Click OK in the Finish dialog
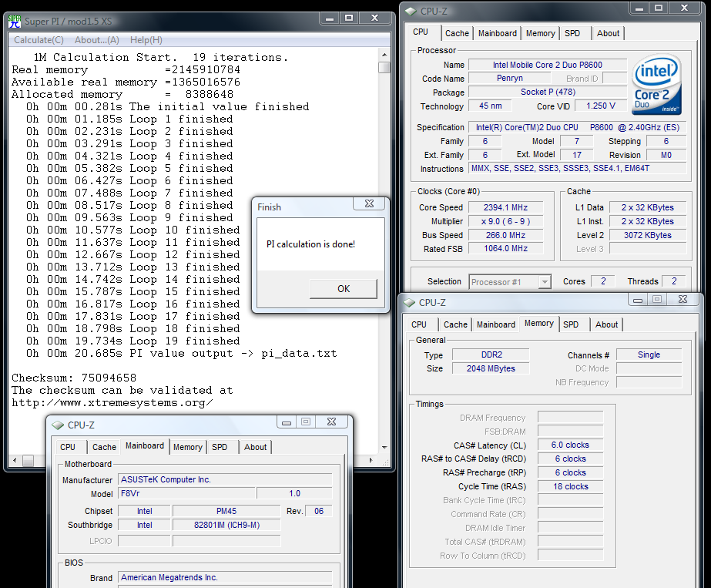 (x=344, y=288)
